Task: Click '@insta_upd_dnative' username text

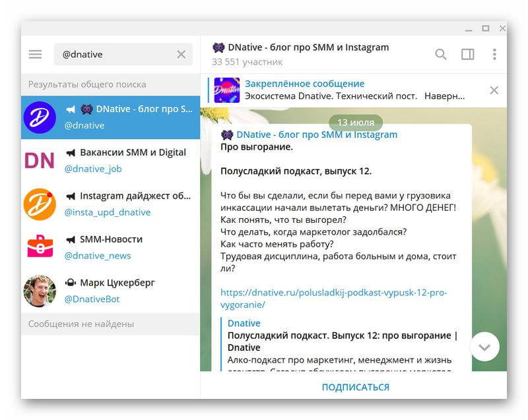Action: [x=108, y=212]
